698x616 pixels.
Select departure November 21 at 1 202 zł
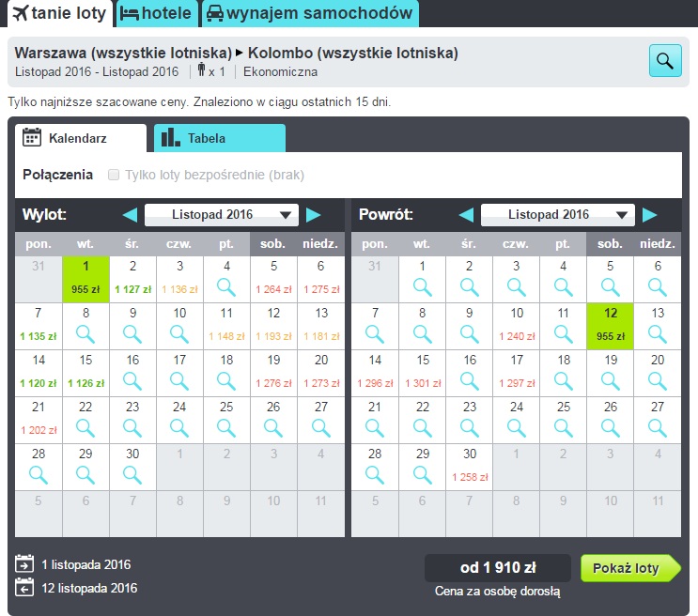pos(39,420)
